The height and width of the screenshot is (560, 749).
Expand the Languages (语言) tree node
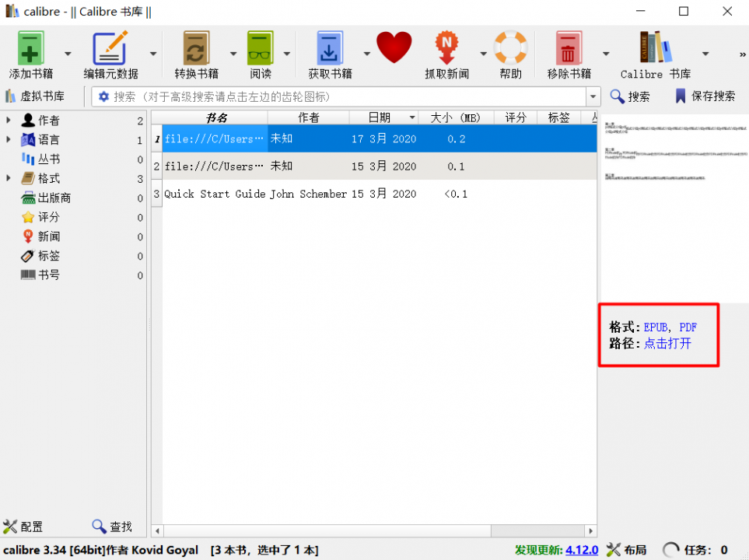click(8, 139)
